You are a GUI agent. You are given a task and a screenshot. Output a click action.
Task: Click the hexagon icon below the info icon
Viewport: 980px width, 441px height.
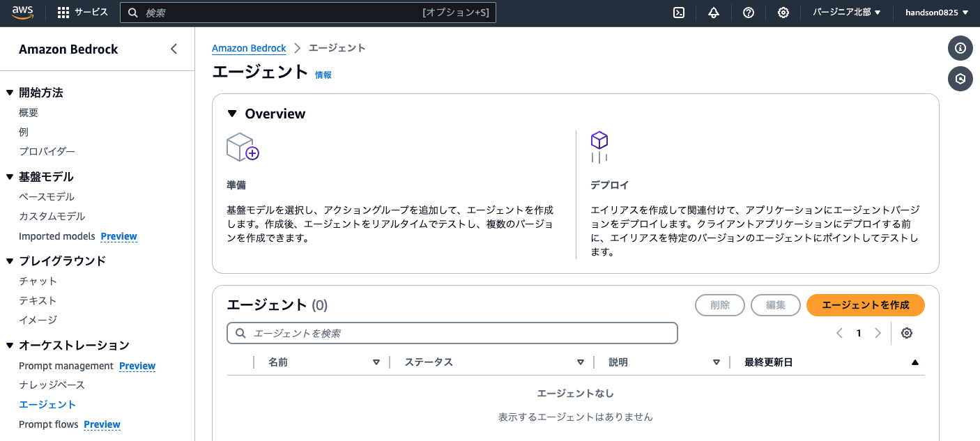pos(960,79)
